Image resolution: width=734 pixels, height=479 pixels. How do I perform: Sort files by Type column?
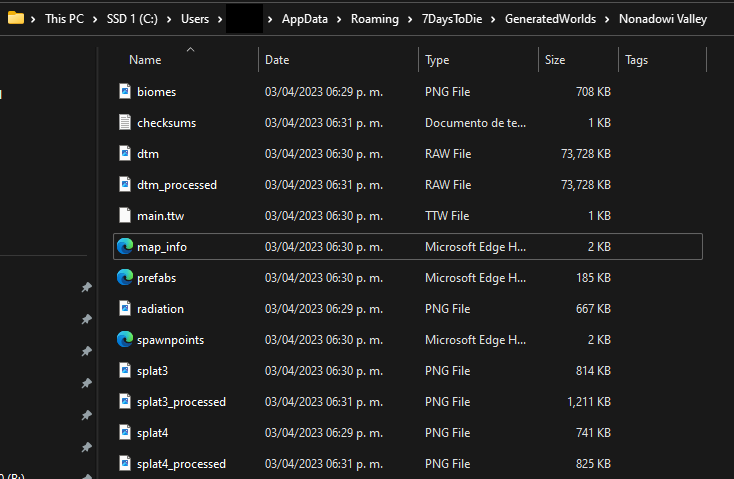click(x=437, y=60)
